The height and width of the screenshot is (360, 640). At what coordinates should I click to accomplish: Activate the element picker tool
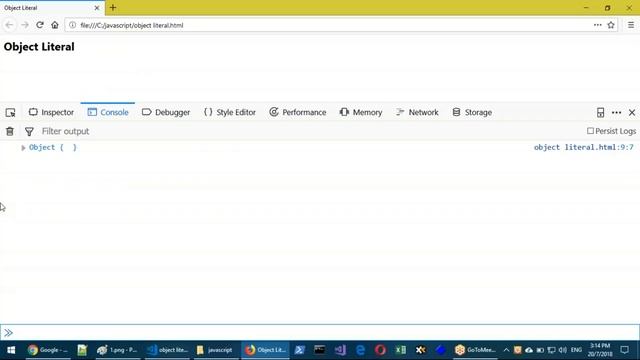(11, 113)
